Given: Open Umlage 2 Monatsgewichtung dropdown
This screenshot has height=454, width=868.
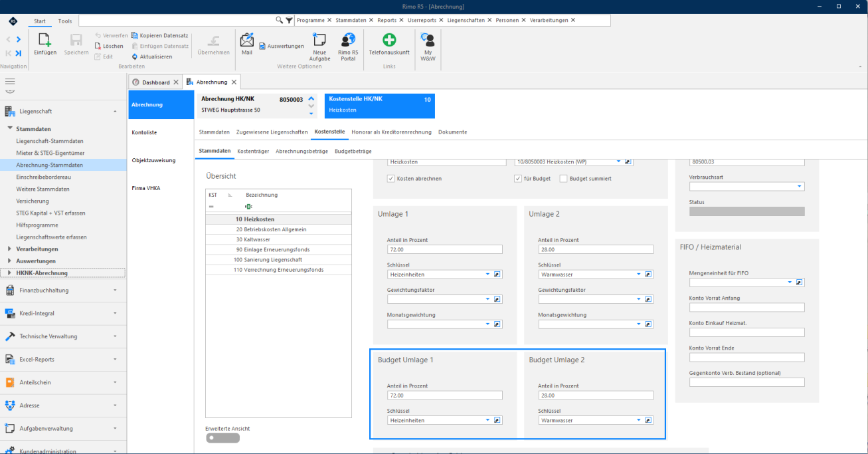Looking at the screenshot, I should [x=638, y=324].
